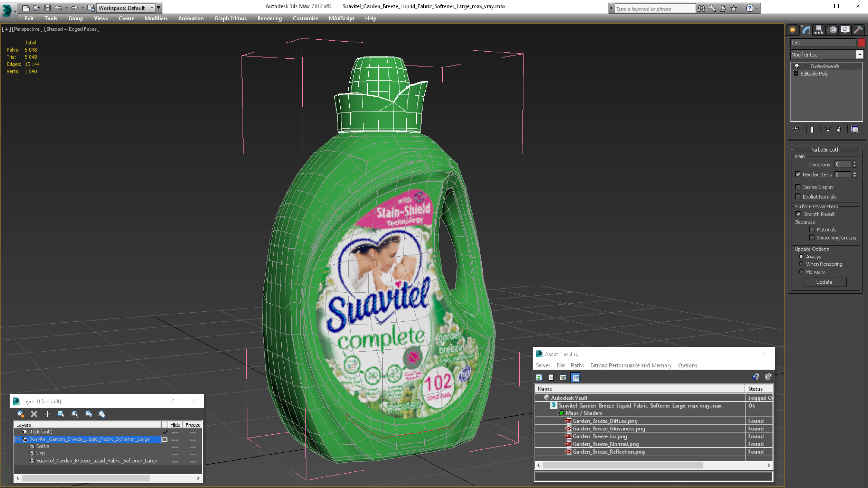The image size is (868, 488).
Task: Open the Graph Editors menu
Action: tap(231, 18)
